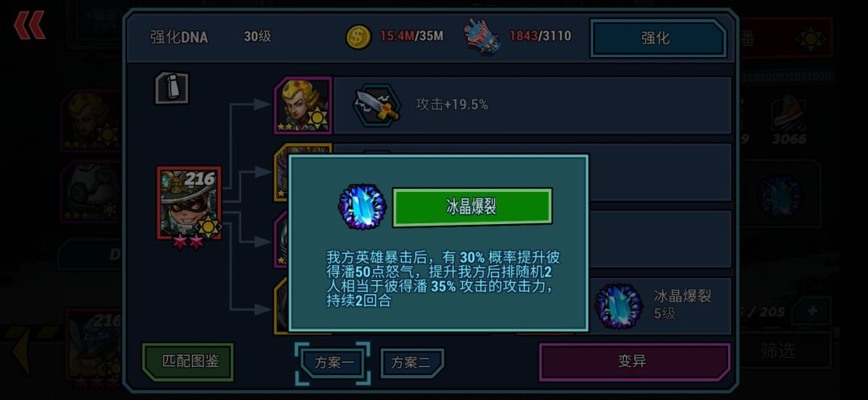
Task: Tap the ice crystal icon in popup
Action: (362, 207)
